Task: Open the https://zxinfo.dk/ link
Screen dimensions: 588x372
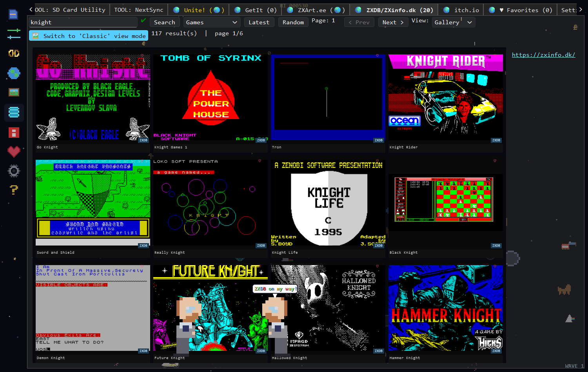Action: (543, 55)
